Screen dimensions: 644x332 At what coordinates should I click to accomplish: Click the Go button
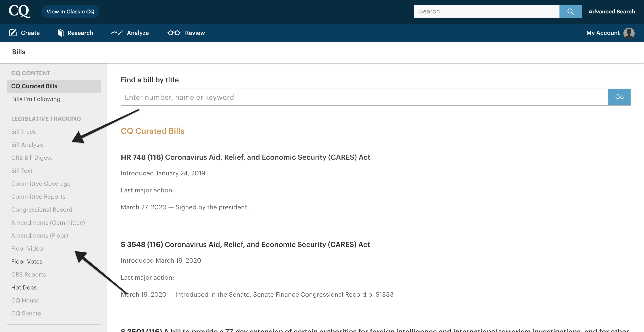619,97
